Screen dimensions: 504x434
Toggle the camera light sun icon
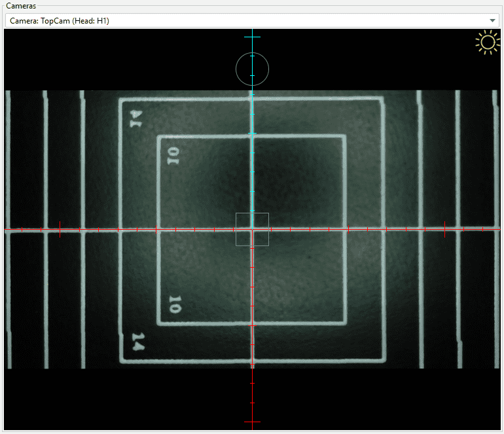[x=487, y=43]
